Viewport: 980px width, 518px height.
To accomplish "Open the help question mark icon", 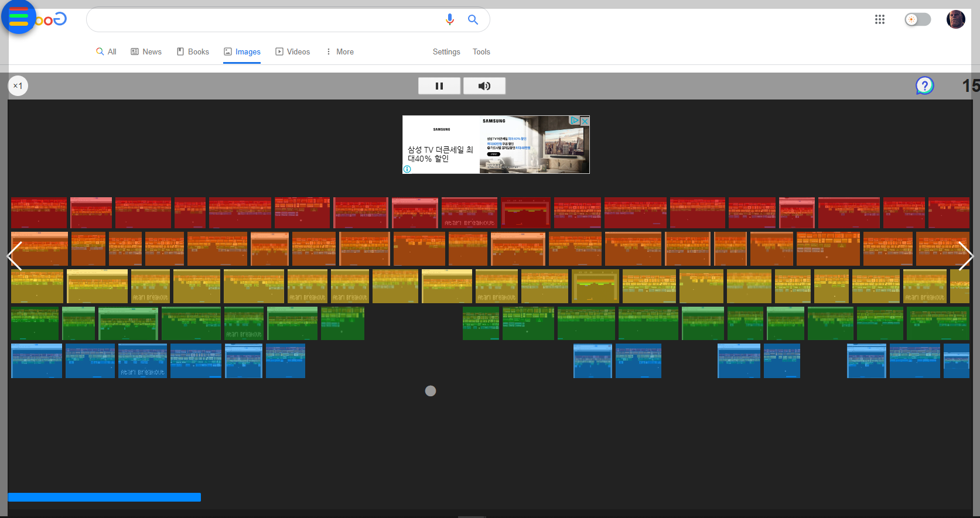I will [924, 86].
